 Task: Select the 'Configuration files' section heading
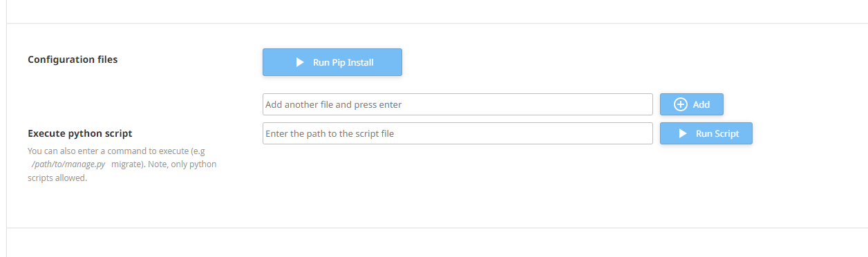(x=73, y=59)
